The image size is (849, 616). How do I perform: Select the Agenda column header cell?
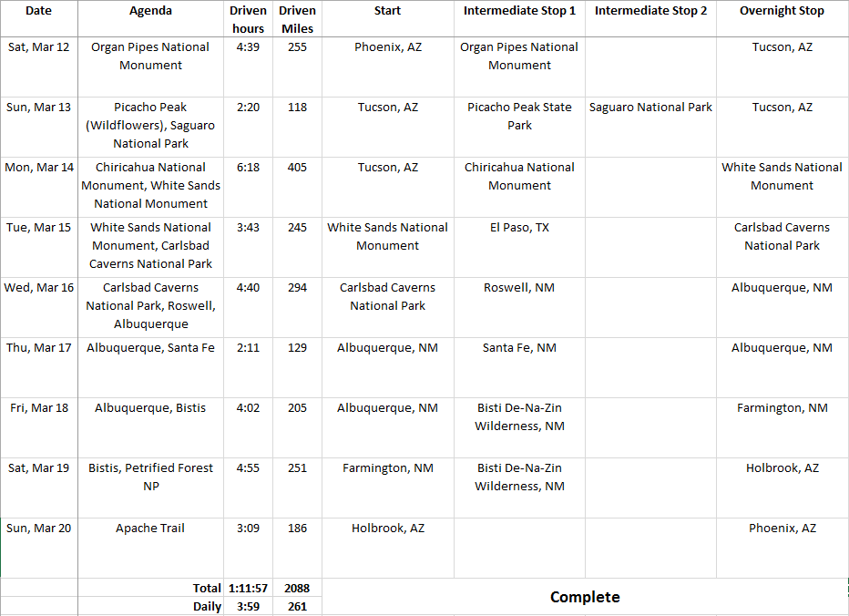coord(150,11)
